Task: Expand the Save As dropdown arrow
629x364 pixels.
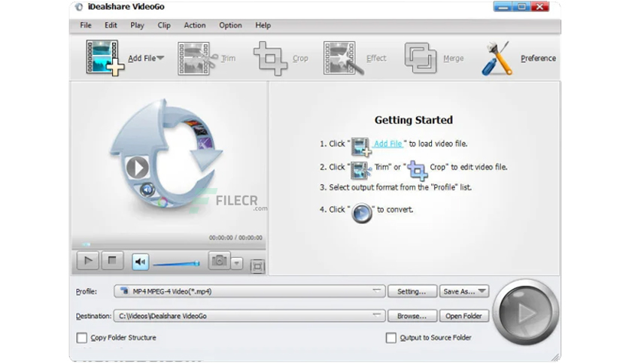Action: [x=482, y=290]
